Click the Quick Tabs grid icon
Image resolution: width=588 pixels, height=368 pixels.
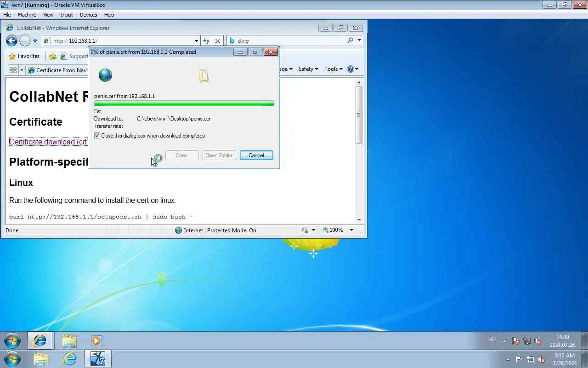point(13,70)
